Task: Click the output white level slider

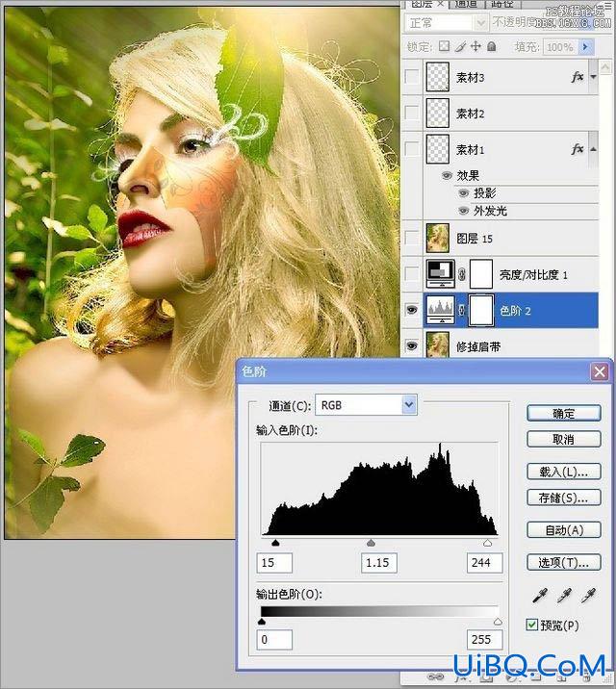Action: 498,622
